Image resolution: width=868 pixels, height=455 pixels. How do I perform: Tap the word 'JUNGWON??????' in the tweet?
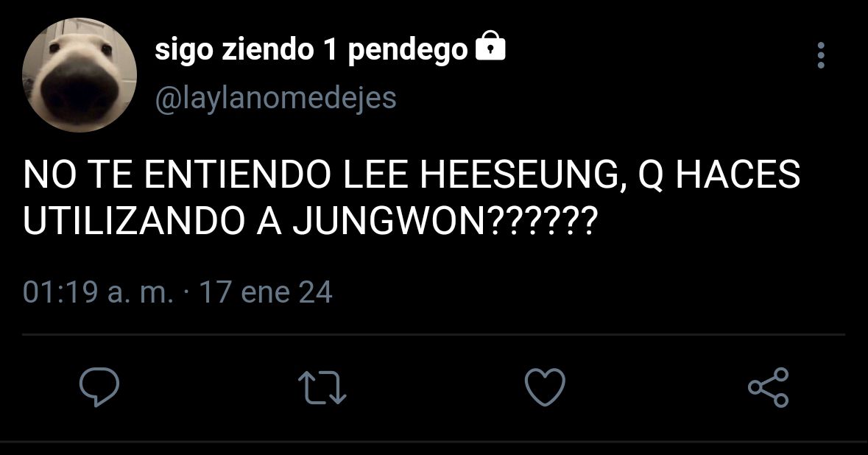(445, 221)
